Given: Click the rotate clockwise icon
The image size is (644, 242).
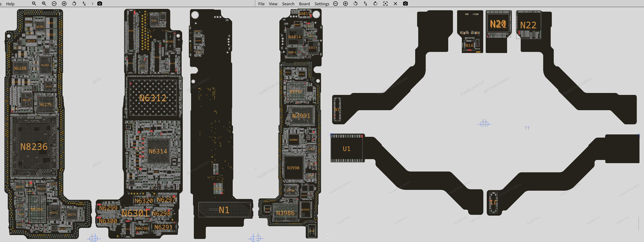Looking at the screenshot, I should [375, 4].
